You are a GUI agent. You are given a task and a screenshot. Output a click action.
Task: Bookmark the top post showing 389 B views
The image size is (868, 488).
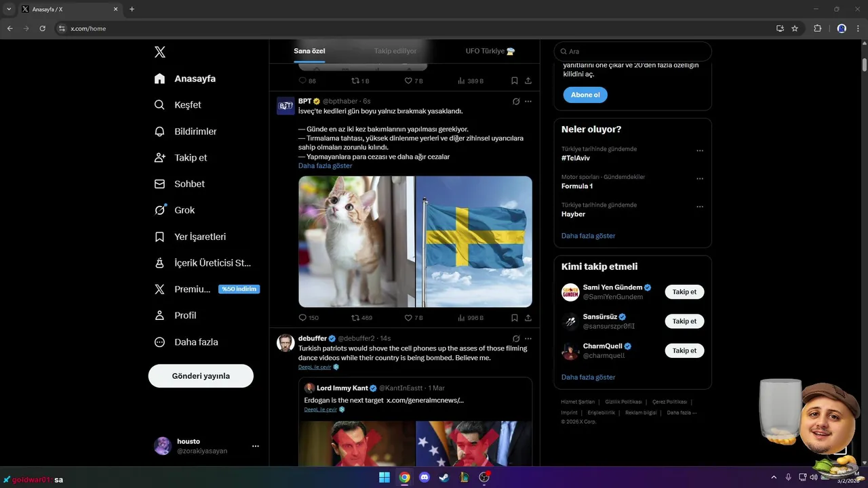tap(515, 81)
